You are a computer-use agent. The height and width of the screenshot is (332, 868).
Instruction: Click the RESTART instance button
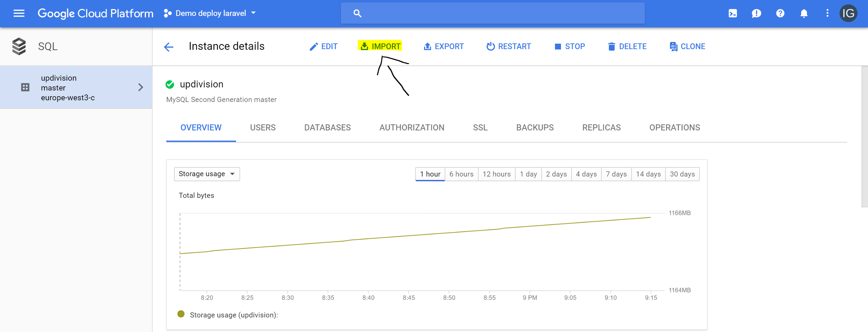tap(509, 46)
